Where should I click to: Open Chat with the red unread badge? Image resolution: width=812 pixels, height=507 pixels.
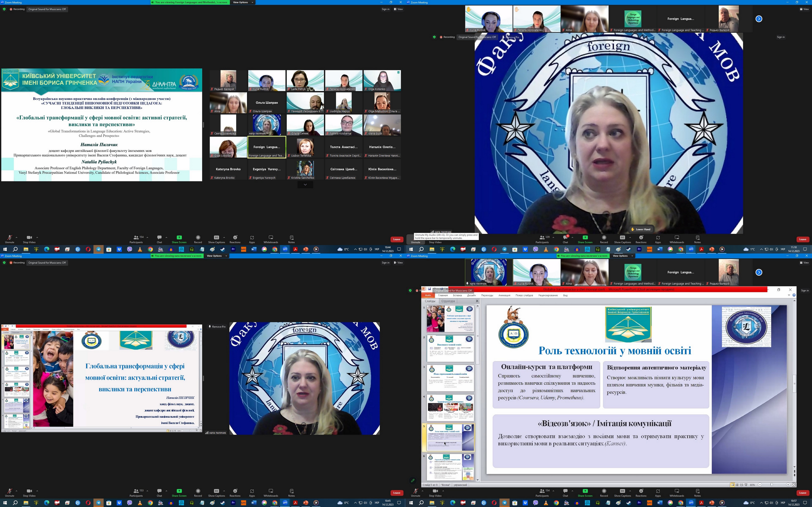(565, 238)
